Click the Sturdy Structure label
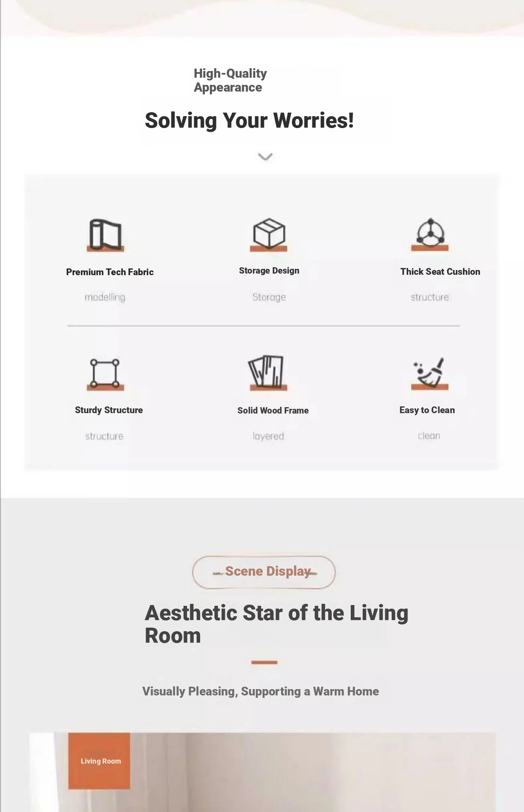The height and width of the screenshot is (812, 524). point(109,410)
